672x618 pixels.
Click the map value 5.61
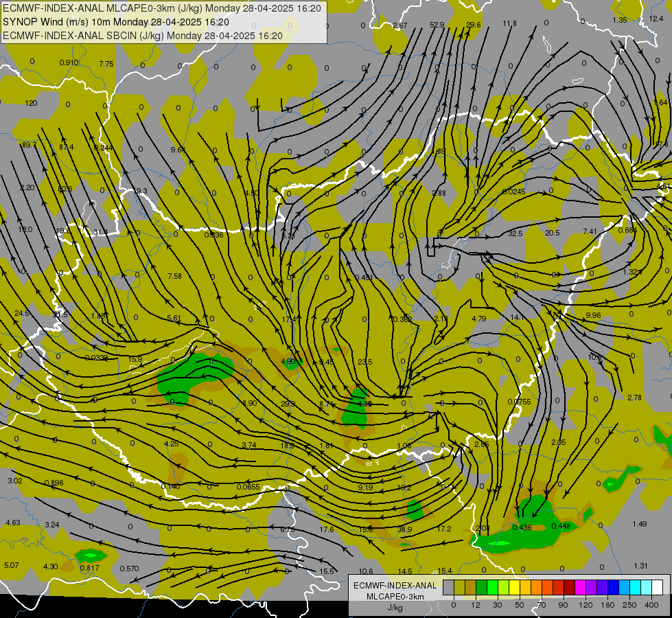pyautogui.click(x=174, y=318)
